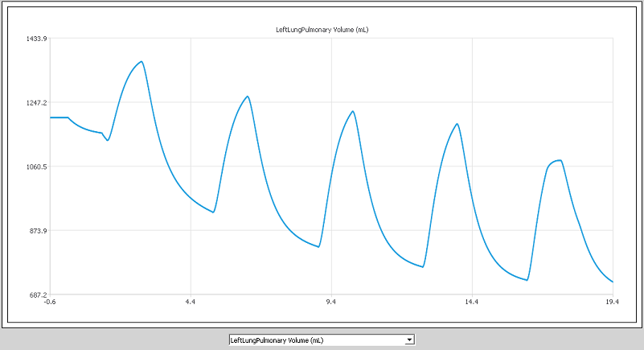The width and height of the screenshot is (644, 350).
Task: Open the LeftLungPulmonary Volume dropdown arrow
Action: (409, 340)
